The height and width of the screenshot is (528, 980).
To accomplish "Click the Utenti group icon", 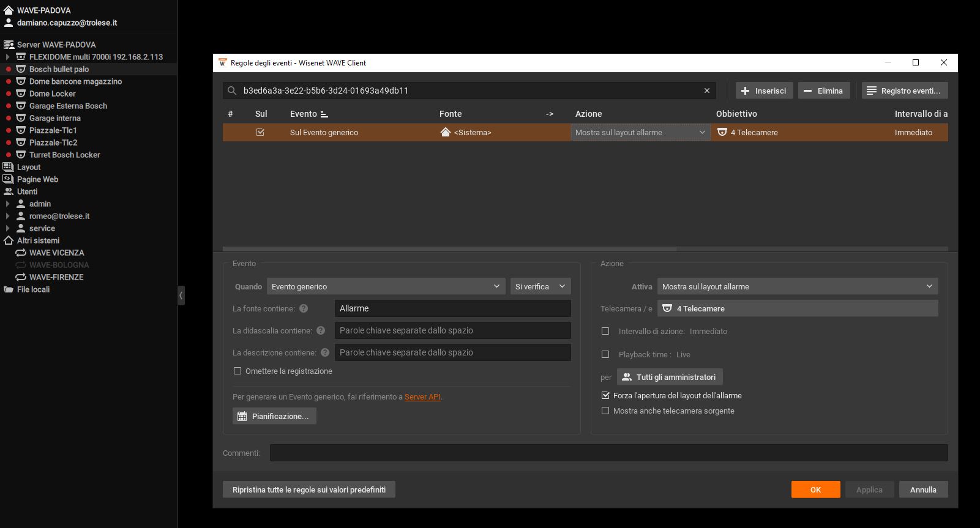I will pyautogui.click(x=9, y=191).
